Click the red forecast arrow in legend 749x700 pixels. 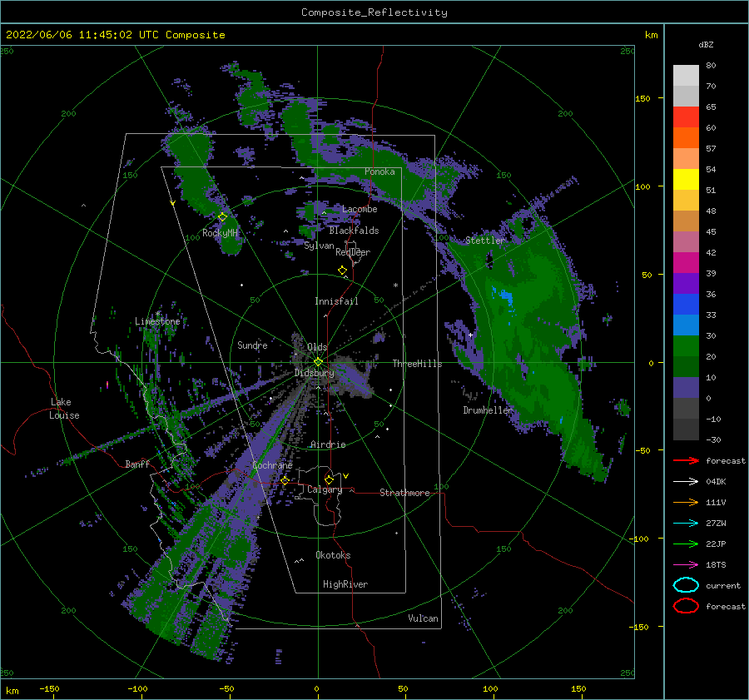tap(686, 460)
